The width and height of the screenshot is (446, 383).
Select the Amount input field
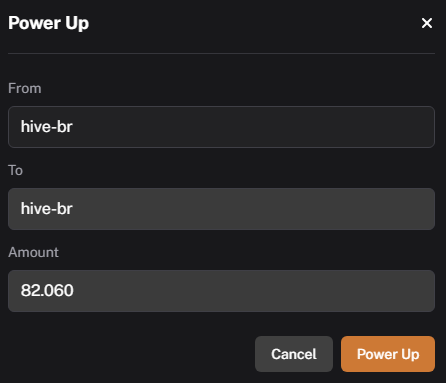(221, 291)
